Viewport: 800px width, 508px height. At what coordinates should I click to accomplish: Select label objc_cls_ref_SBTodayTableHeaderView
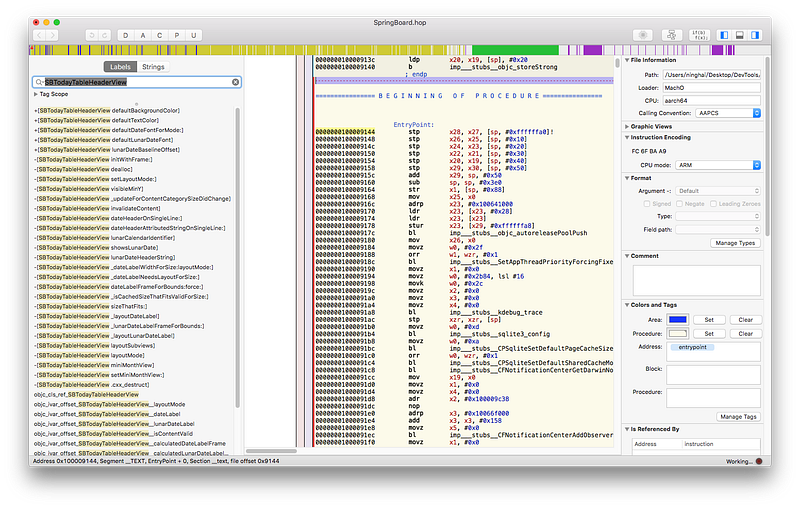pos(86,395)
